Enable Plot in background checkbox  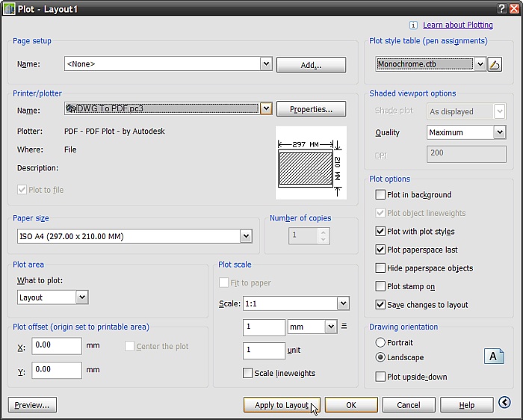(381, 195)
